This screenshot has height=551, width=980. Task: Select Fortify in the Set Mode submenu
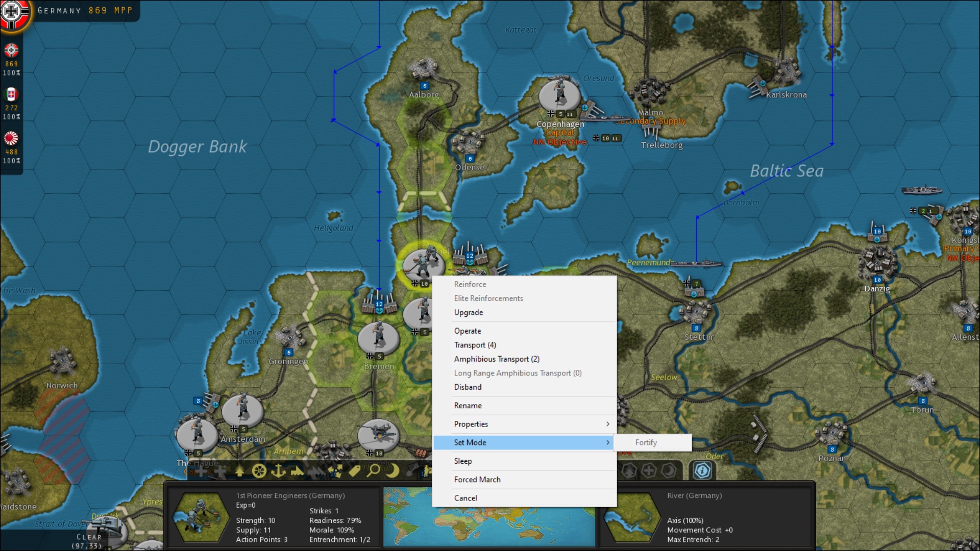point(652,442)
